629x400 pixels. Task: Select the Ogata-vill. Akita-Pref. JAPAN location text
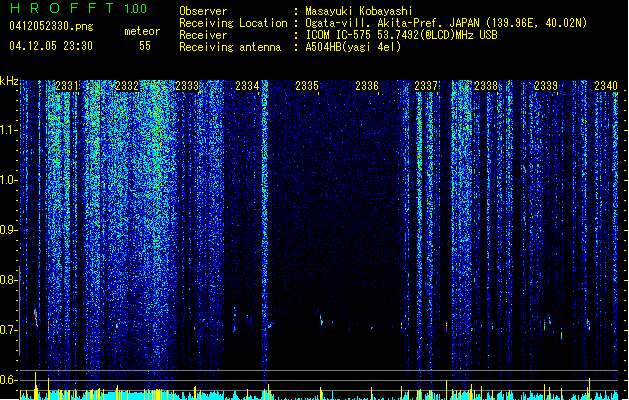pos(446,23)
